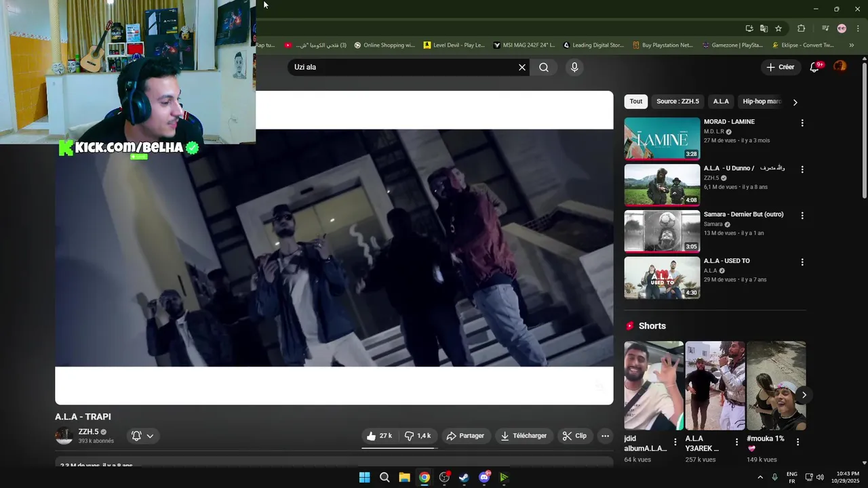868x488 pixels.
Task: Click the M.D.L.R channel name
Action: (714, 131)
